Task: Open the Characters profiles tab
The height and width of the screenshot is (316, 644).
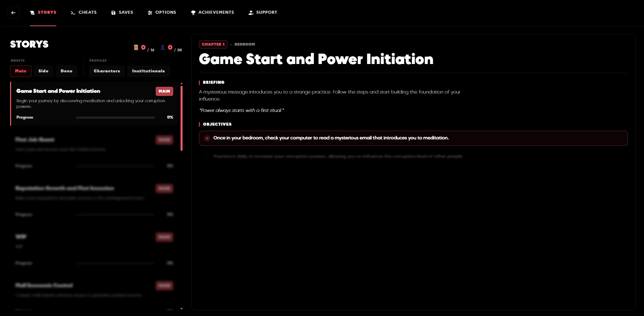Action: (107, 71)
